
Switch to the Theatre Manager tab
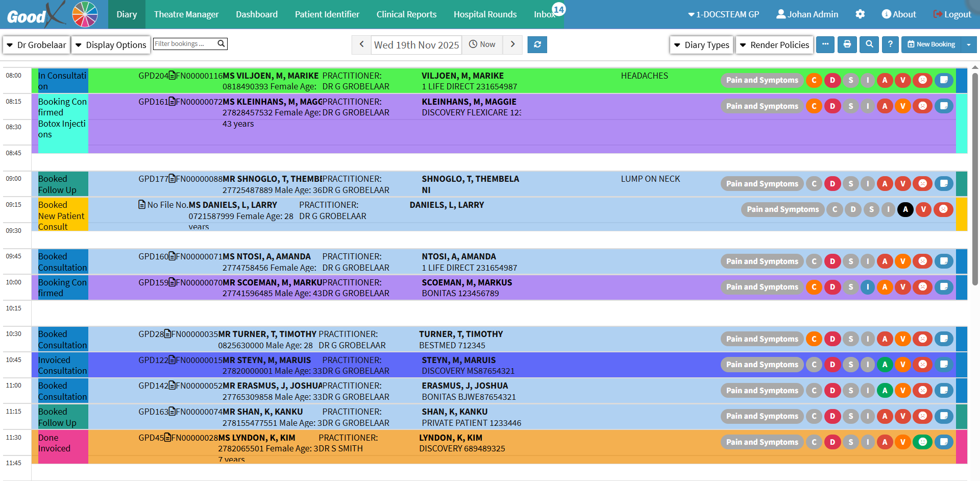(x=186, y=14)
